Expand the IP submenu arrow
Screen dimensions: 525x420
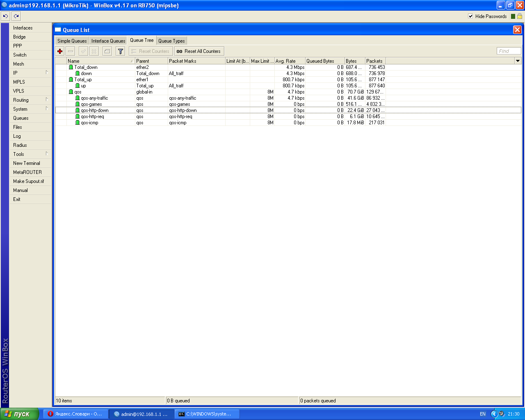coord(47,73)
